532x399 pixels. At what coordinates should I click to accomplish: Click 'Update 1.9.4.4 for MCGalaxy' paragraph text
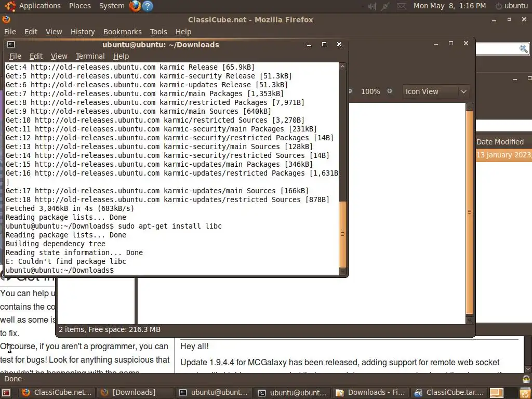click(x=340, y=362)
